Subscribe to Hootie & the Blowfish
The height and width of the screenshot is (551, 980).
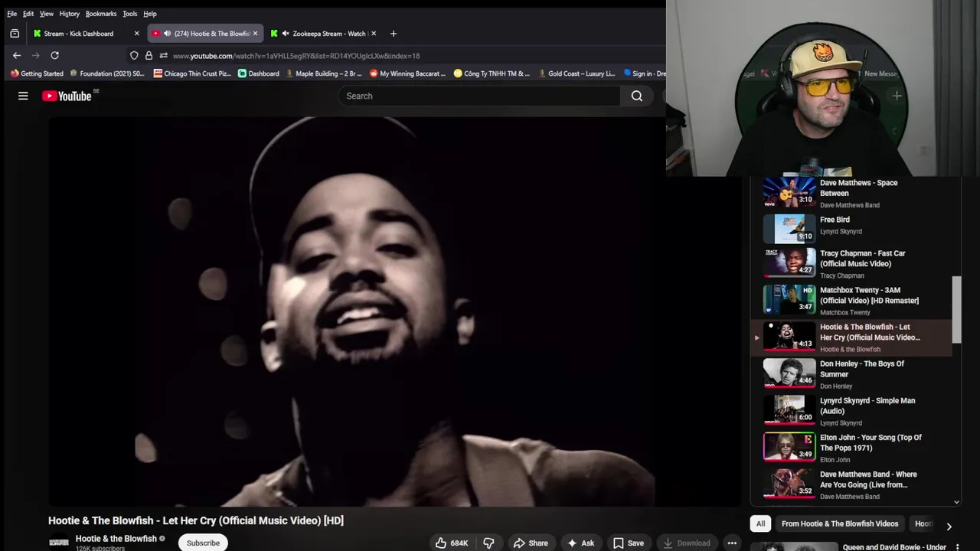203,543
